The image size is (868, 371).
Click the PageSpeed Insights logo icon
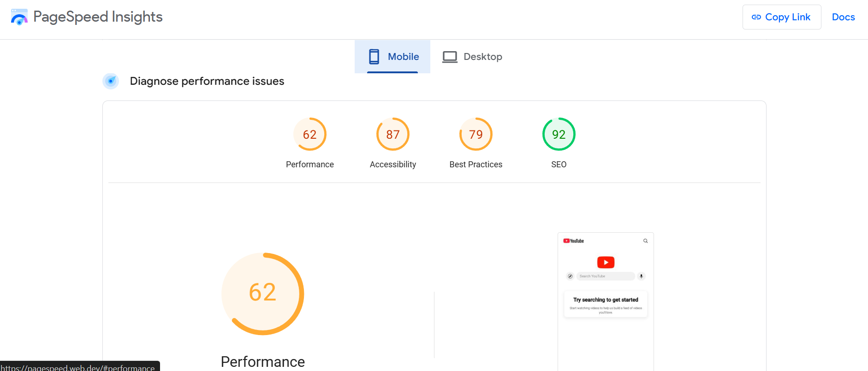pos(19,17)
